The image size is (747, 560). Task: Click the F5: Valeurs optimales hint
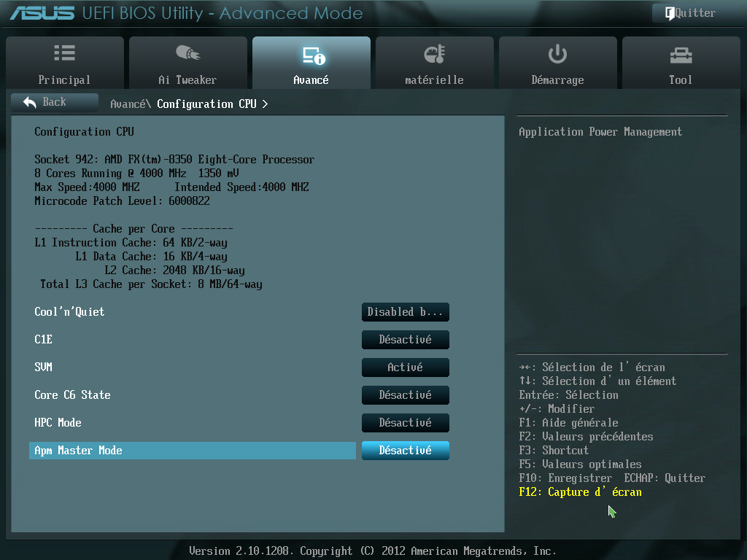[x=580, y=464]
